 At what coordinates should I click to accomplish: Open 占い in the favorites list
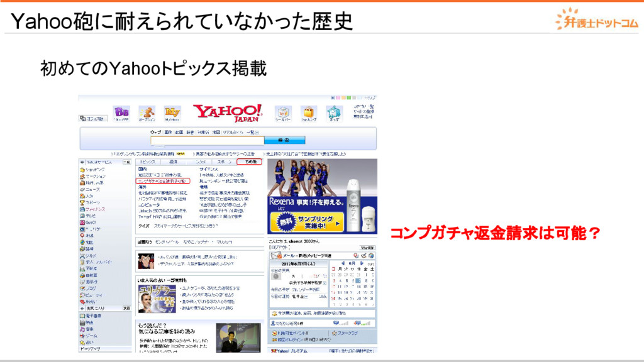(x=87, y=343)
